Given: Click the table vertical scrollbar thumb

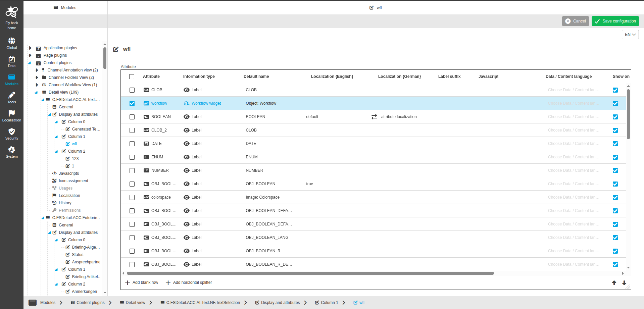Looking at the screenshot, I should coord(628,114).
